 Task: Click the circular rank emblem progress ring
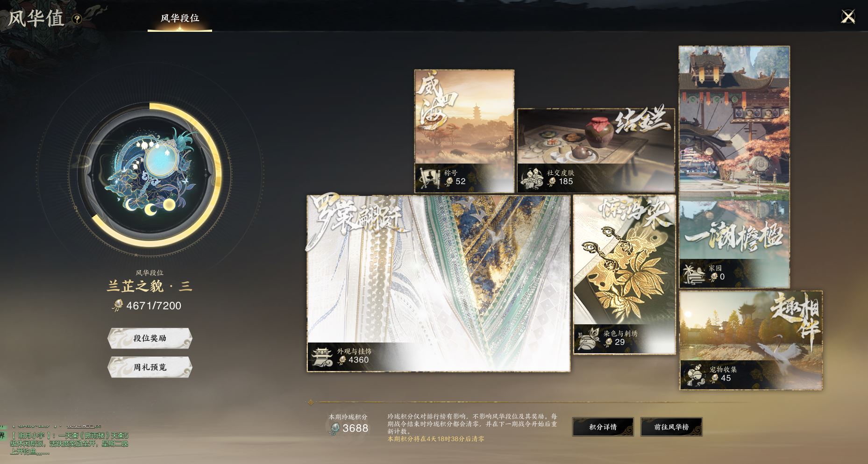pyautogui.click(x=149, y=175)
